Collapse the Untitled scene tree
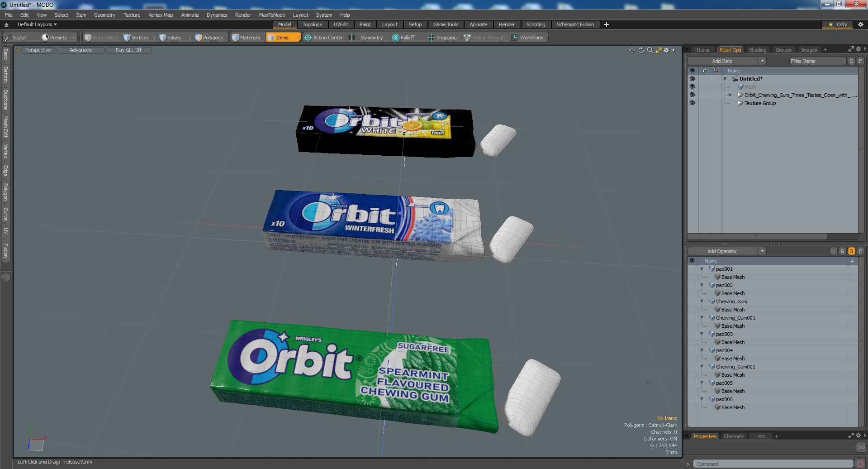 pyautogui.click(x=725, y=79)
